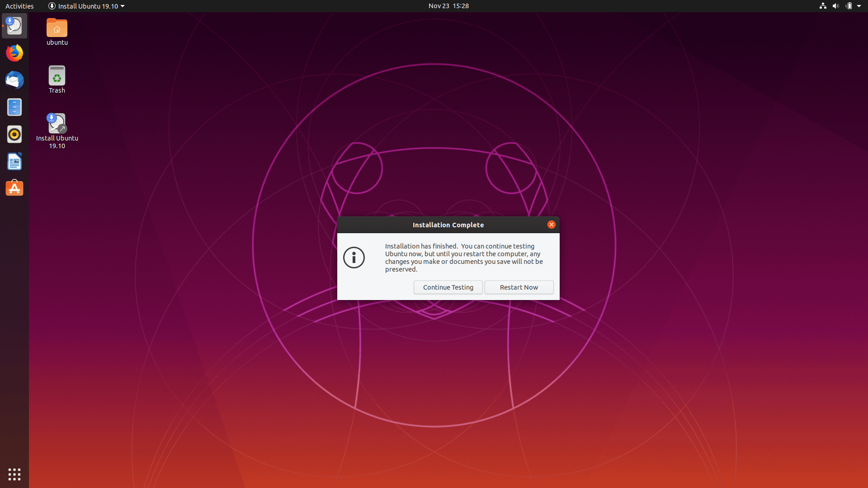Open the Install Ubuntu 19.10 app menu
The image size is (868, 488).
[x=86, y=6]
